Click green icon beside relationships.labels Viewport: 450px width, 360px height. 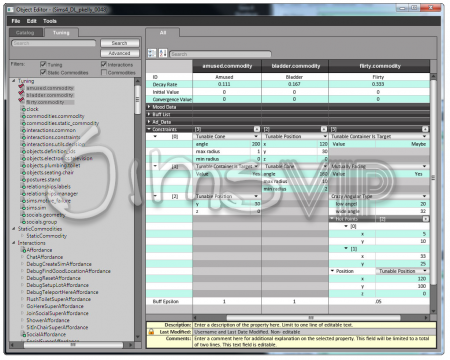(x=24, y=187)
